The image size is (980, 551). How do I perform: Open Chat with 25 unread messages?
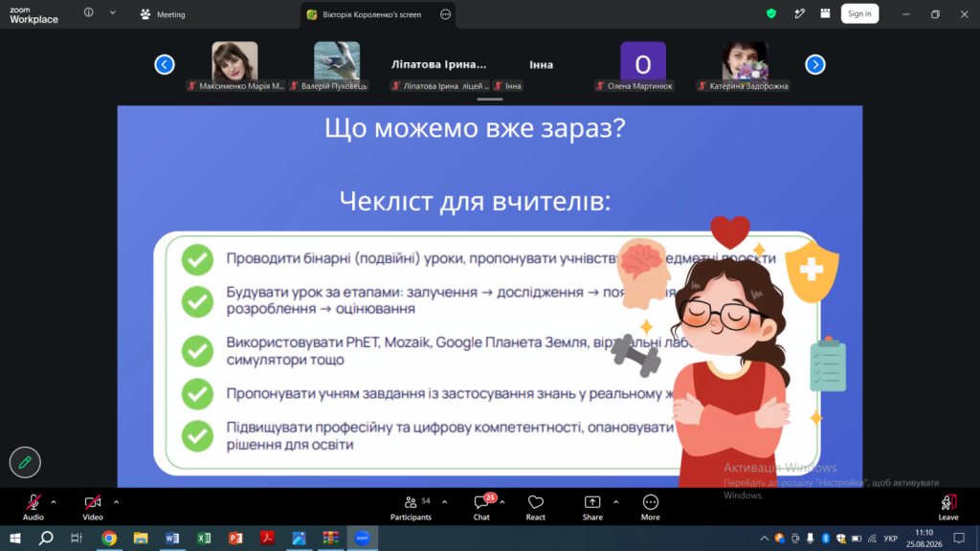point(482,507)
